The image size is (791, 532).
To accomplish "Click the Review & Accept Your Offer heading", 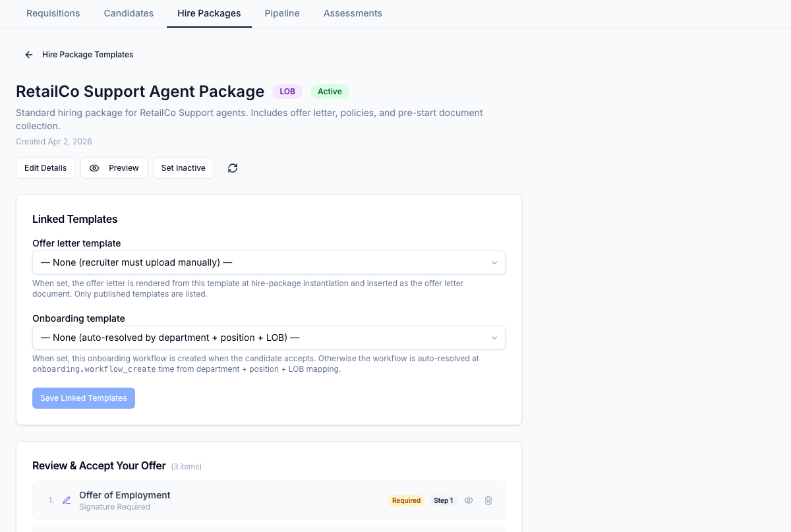I will tap(99, 465).
